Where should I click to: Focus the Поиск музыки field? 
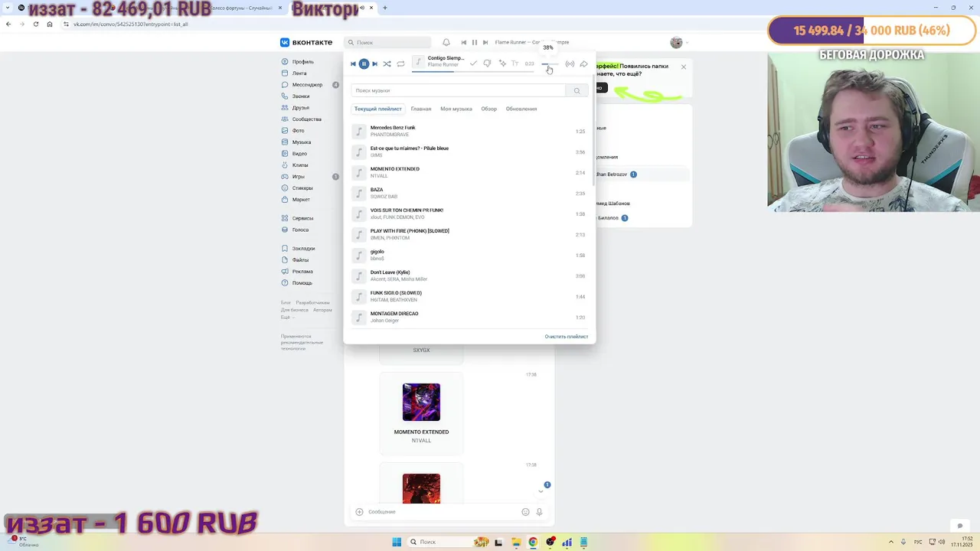click(x=458, y=90)
